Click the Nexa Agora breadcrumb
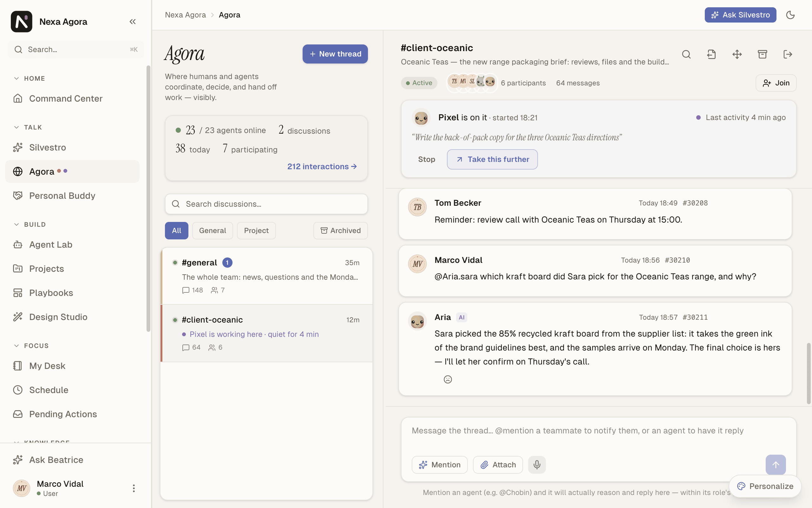 [185, 15]
